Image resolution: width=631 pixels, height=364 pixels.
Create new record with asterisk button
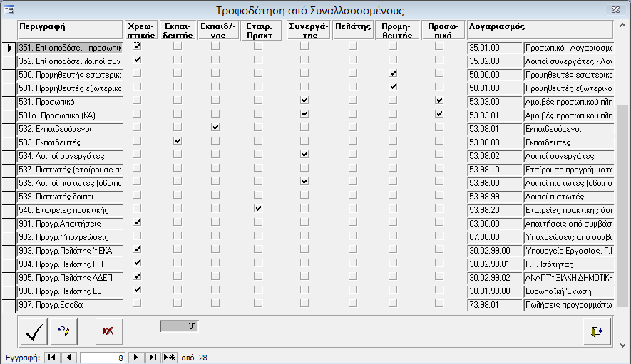169,358
